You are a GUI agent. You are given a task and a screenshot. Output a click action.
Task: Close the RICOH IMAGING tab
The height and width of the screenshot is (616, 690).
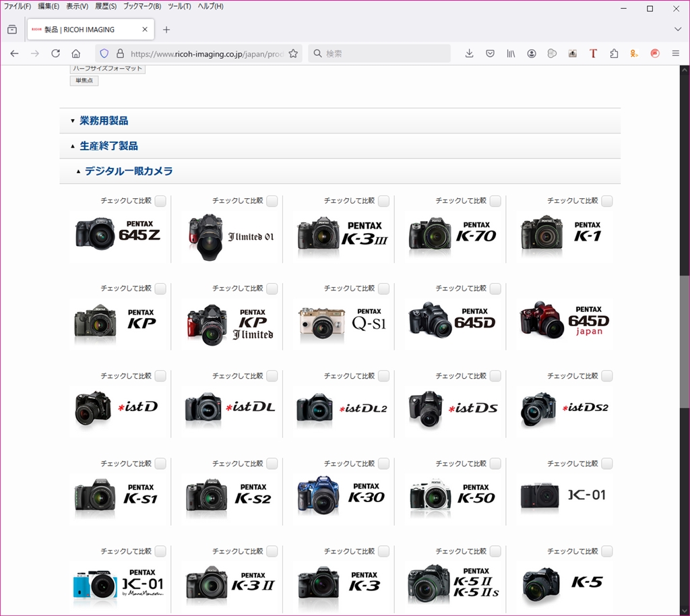(145, 30)
